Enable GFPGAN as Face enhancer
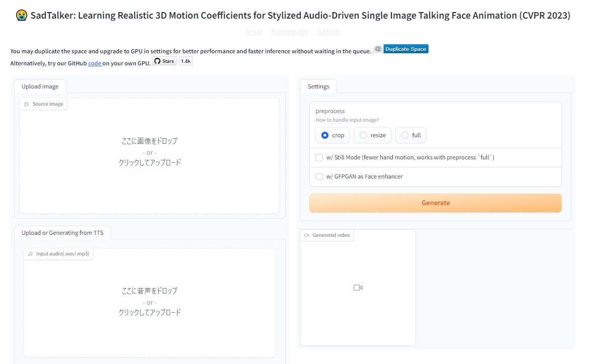This screenshot has width=592, height=364. [319, 176]
